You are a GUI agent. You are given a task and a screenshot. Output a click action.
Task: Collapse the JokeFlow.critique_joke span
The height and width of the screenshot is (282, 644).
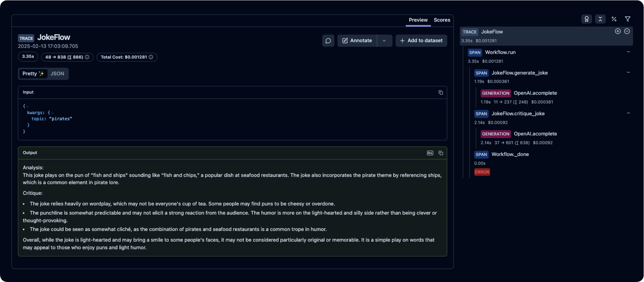[x=628, y=113]
